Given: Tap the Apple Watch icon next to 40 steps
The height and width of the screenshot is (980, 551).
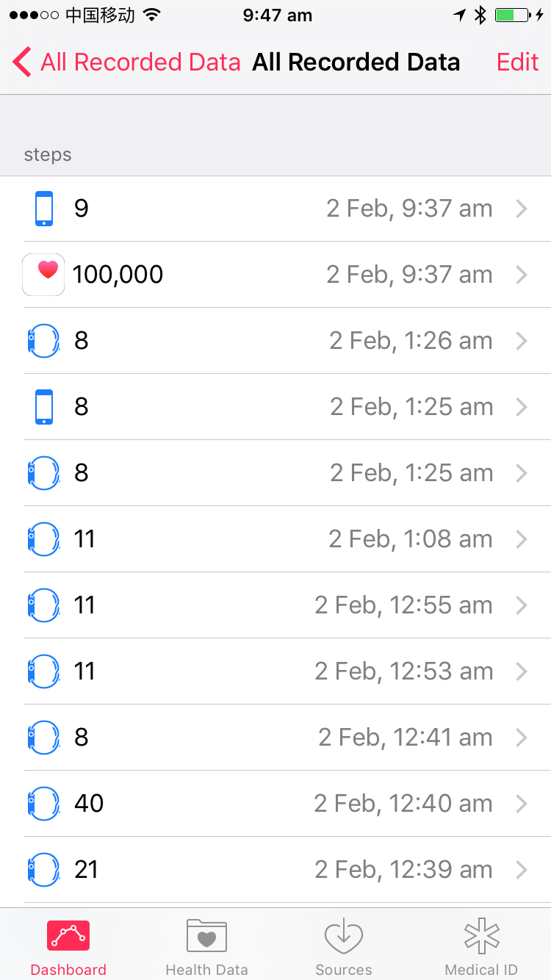Looking at the screenshot, I should [43, 804].
